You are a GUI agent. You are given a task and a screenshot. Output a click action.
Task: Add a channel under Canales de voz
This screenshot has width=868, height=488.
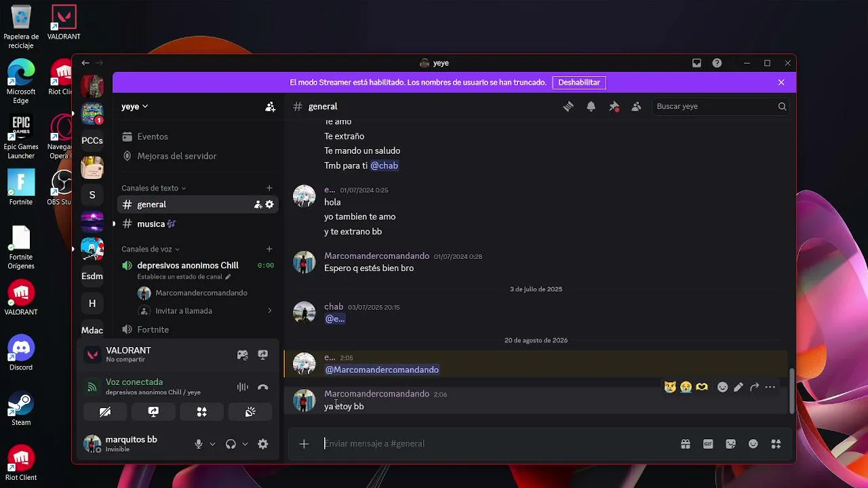(x=269, y=249)
